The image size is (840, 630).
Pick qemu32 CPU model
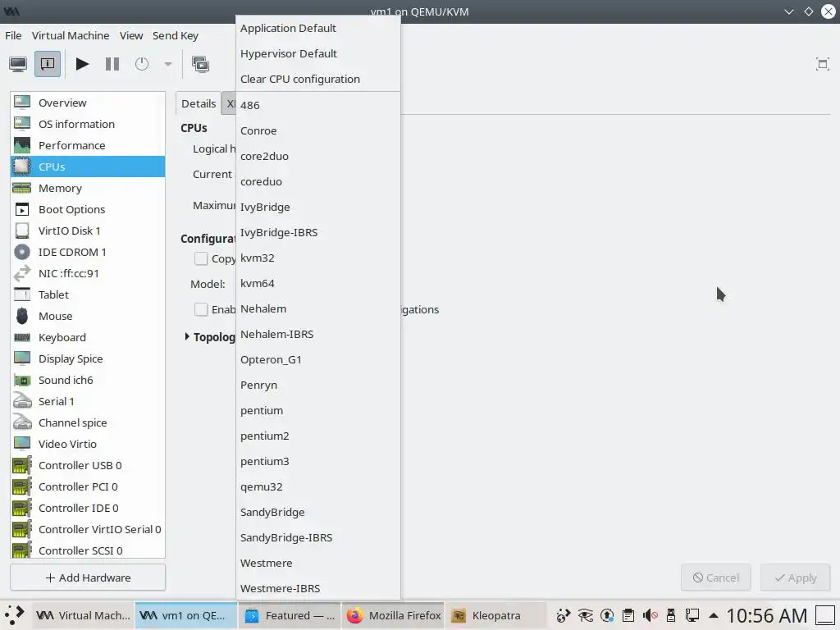point(318,487)
